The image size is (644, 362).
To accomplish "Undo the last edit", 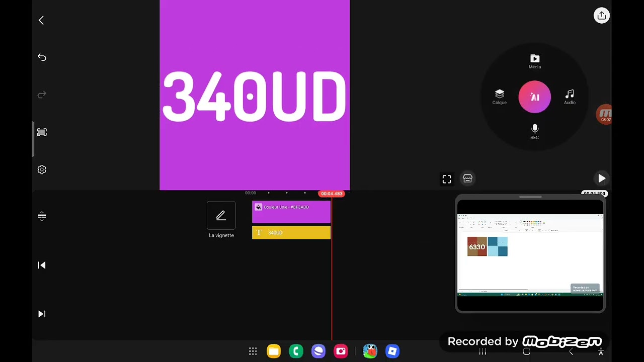I will pyautogui.click(x=42, y=57).
